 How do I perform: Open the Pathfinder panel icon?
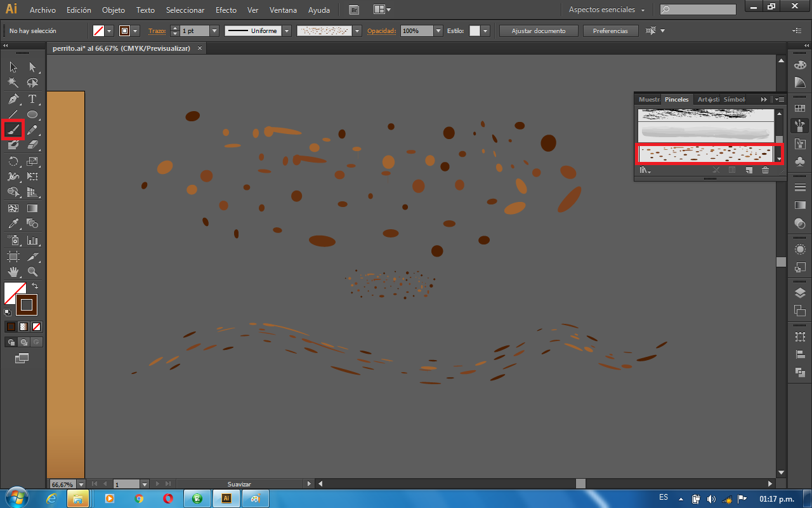coord(800,373)
